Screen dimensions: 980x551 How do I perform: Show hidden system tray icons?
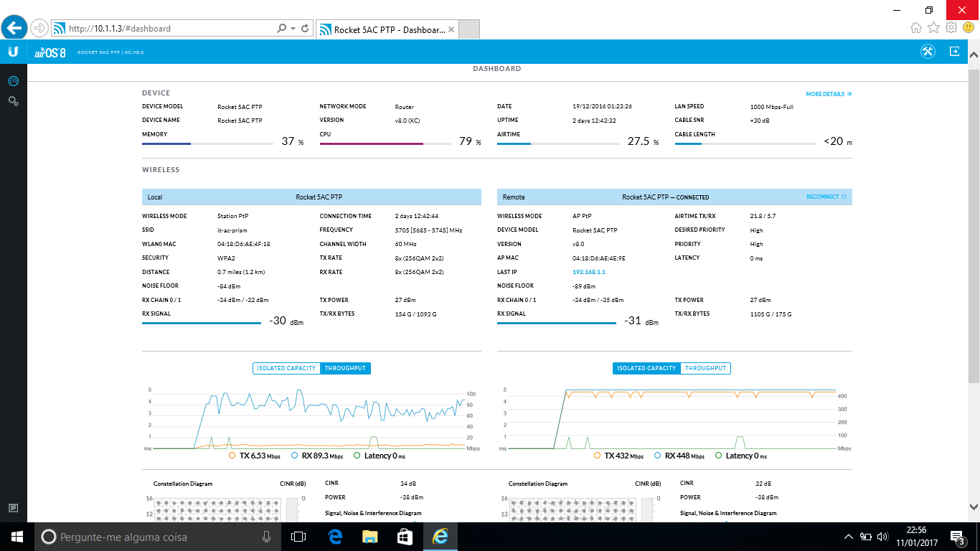(849, 537)
